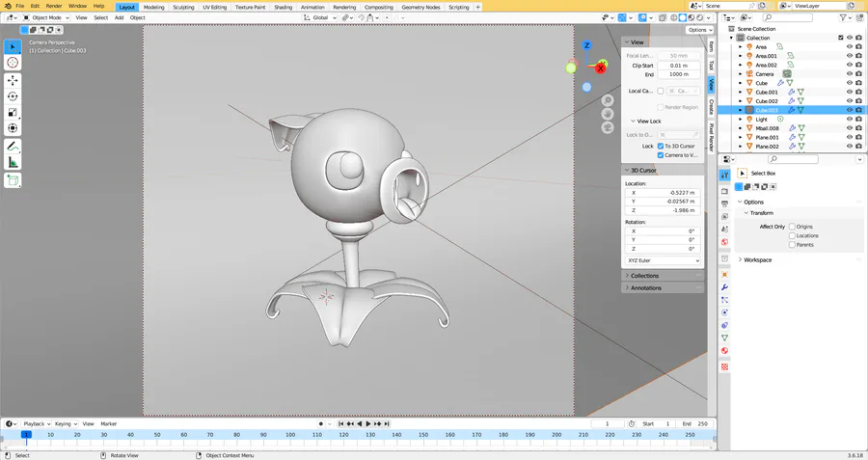Viewport: 868px width, 460px height.
Task: Toggle Lock To 3D Cursor checkbox
Action: (661, 147)
